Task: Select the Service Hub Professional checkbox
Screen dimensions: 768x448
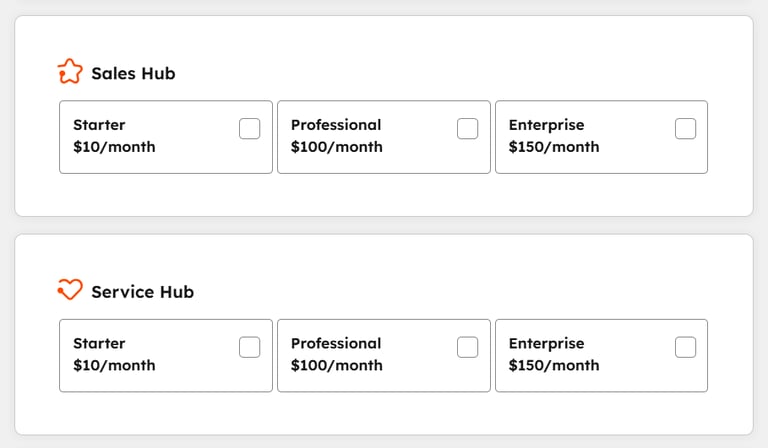Action: tap(467, 347)
